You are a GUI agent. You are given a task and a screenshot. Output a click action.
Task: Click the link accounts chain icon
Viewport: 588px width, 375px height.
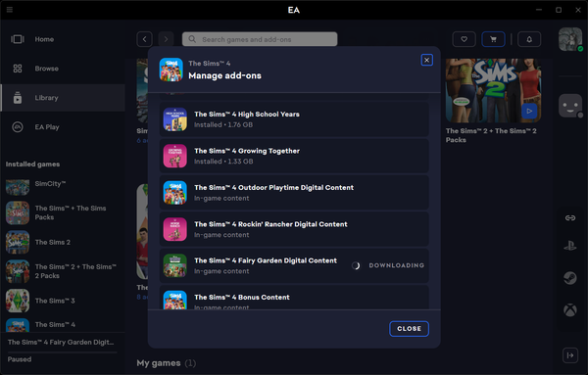tap(570, 217)
